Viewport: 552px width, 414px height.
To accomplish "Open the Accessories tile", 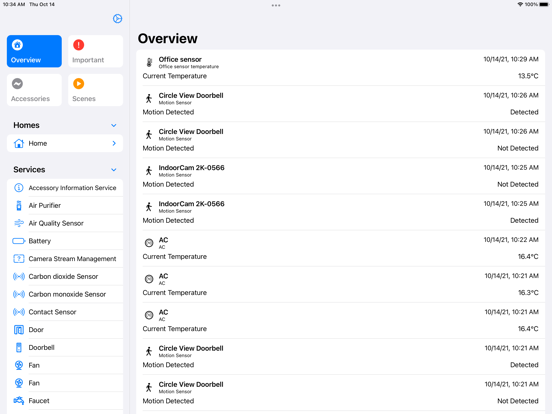I will tap(34, 90).
